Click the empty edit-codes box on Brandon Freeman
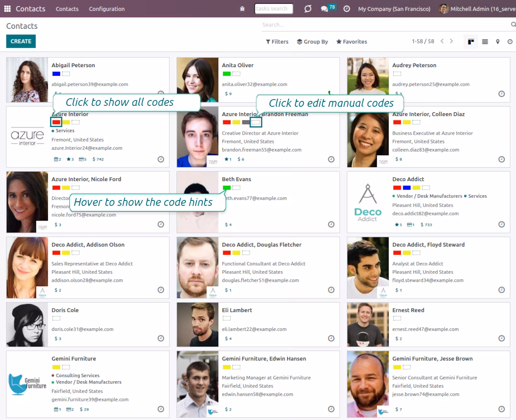The height and width of the screenshot is (420, 516). click(x=256, y=122)
